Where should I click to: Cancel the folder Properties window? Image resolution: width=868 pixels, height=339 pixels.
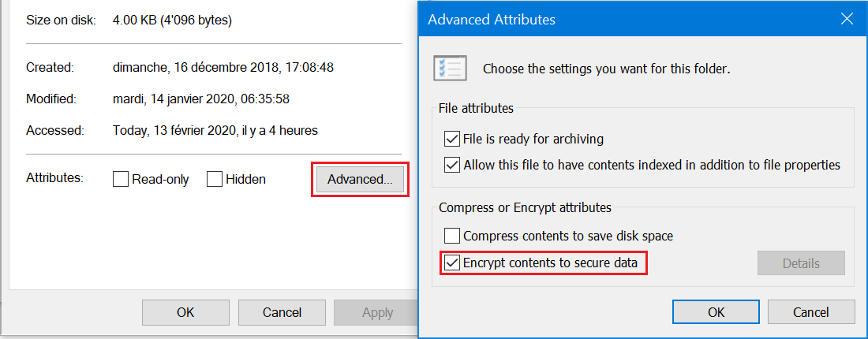coord(282,312)
